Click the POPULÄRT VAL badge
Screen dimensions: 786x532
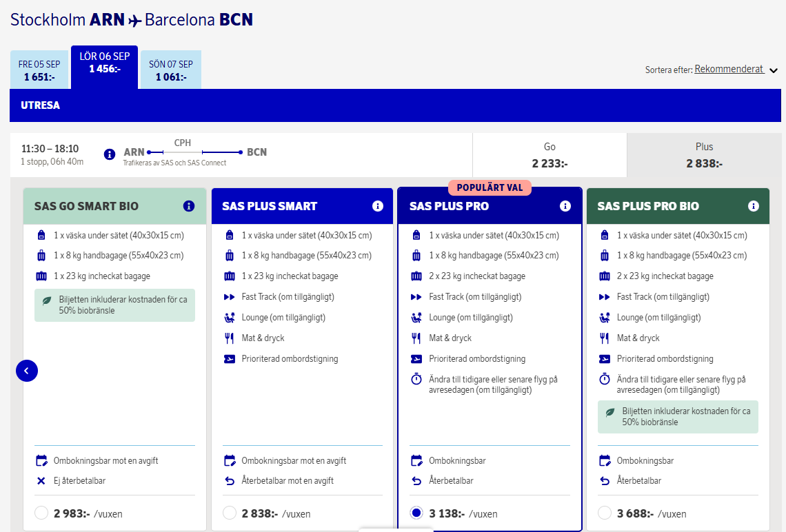click(x=490, y=187)
